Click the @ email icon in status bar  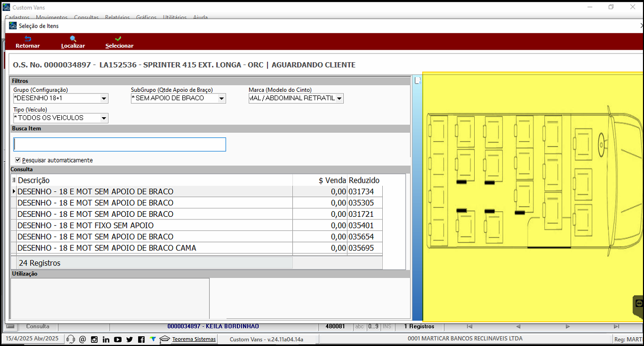coord(82,339)
